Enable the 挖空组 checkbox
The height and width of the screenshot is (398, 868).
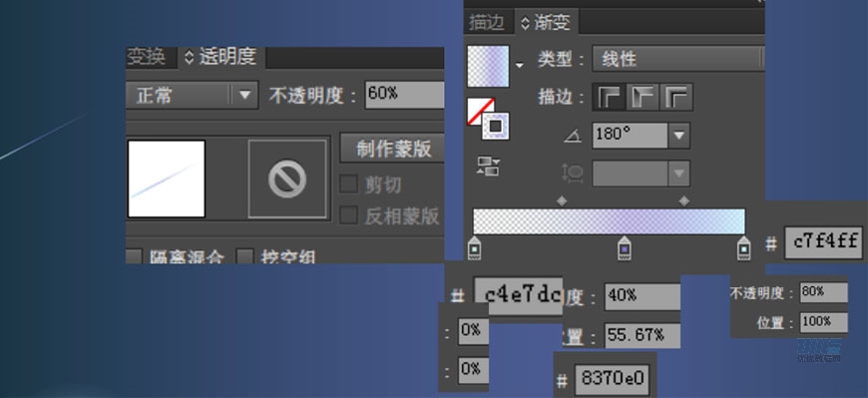[x=245, y=256]
